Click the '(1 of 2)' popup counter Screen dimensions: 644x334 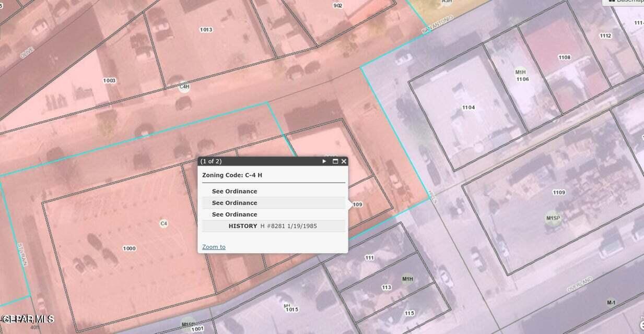tap(211, 161)
